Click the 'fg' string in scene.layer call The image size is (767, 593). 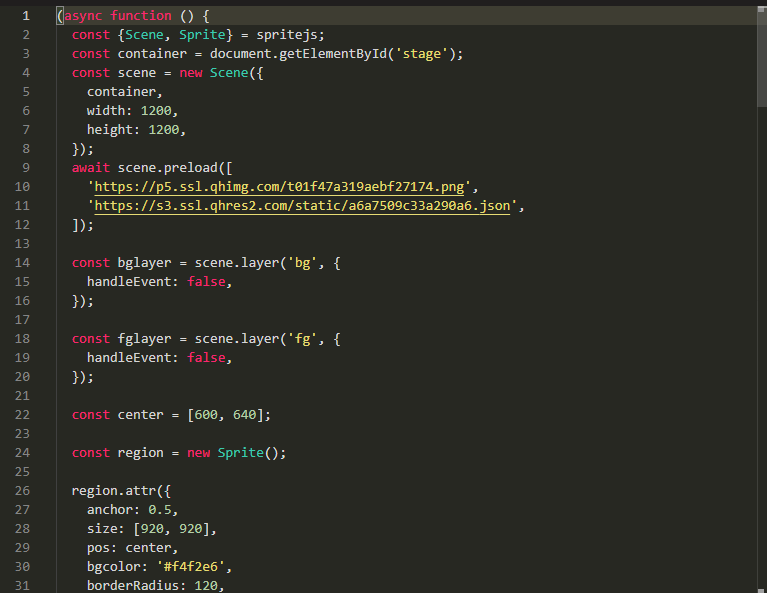coord(302,339)
